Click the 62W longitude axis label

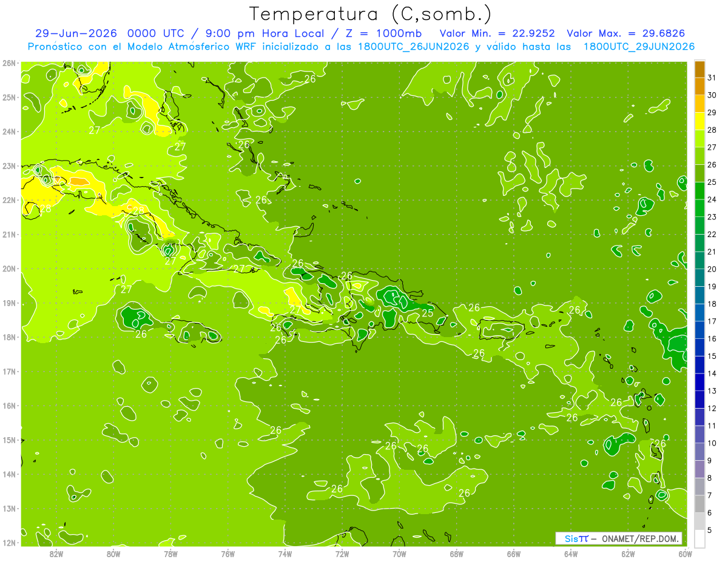(628, 554)
